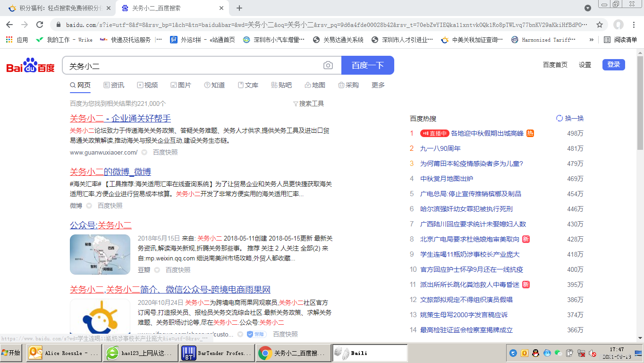Open 阅读清单 reading list
This screenshot has height=363, width=644.
(x=621, y=40)
